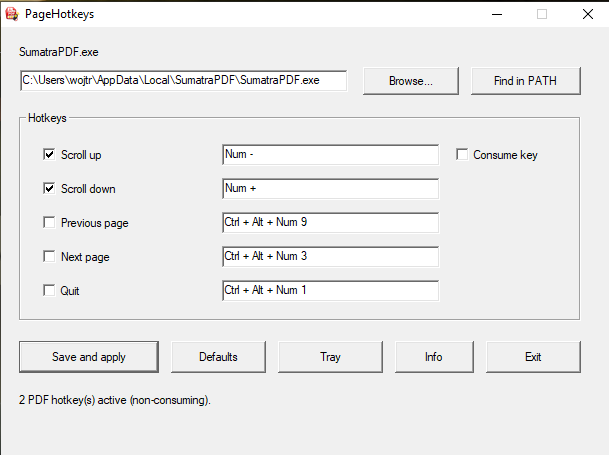Open the Info dialog
The image size is (609, 455).
434,357
